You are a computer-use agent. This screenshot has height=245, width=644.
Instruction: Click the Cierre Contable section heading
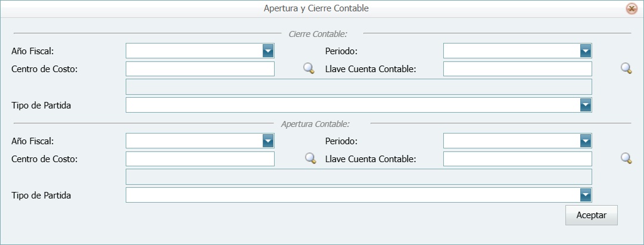318,34
